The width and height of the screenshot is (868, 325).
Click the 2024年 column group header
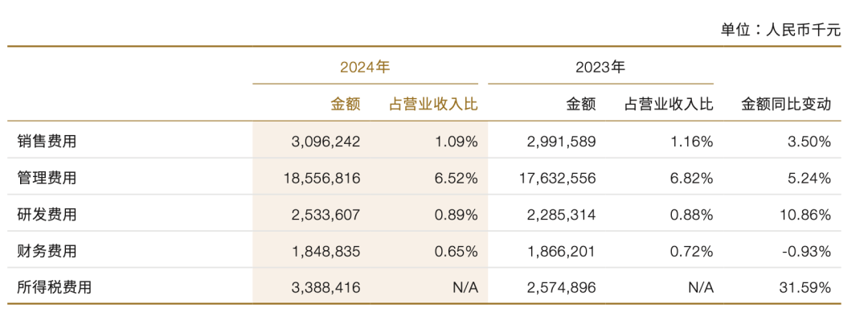pyautogui.click(x=365, y=67)
